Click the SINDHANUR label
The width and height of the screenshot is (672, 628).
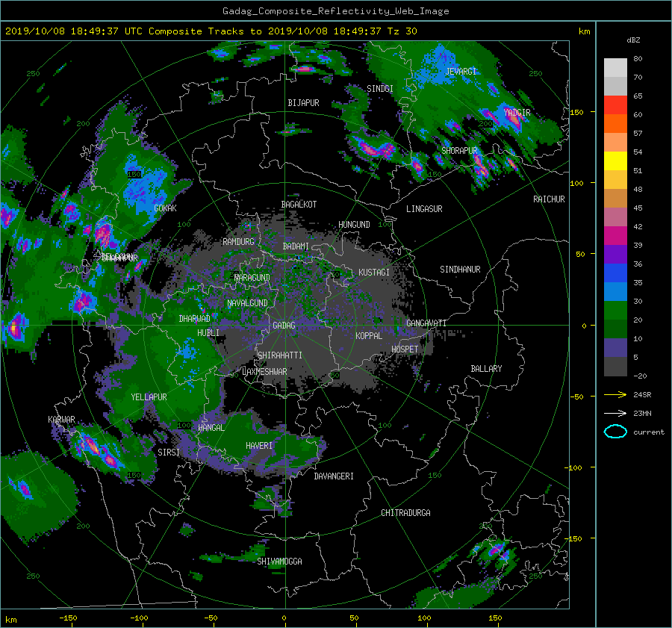tap(460, 270)
